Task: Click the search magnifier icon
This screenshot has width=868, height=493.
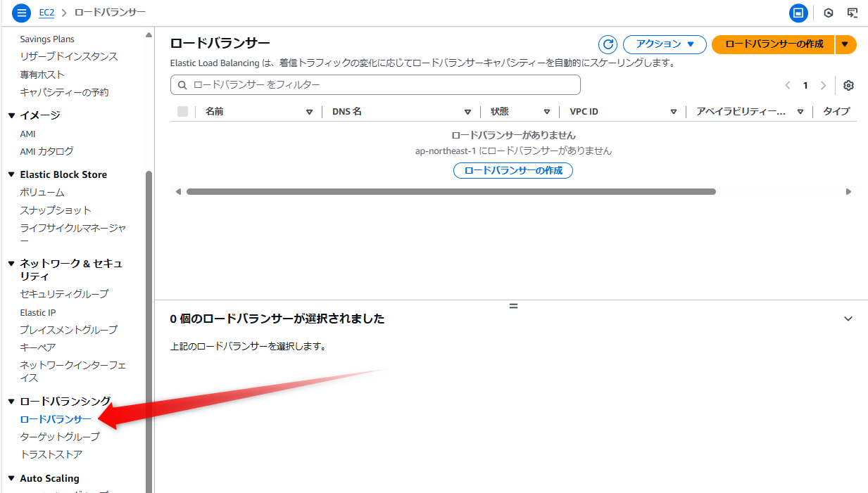Action: 183,85
